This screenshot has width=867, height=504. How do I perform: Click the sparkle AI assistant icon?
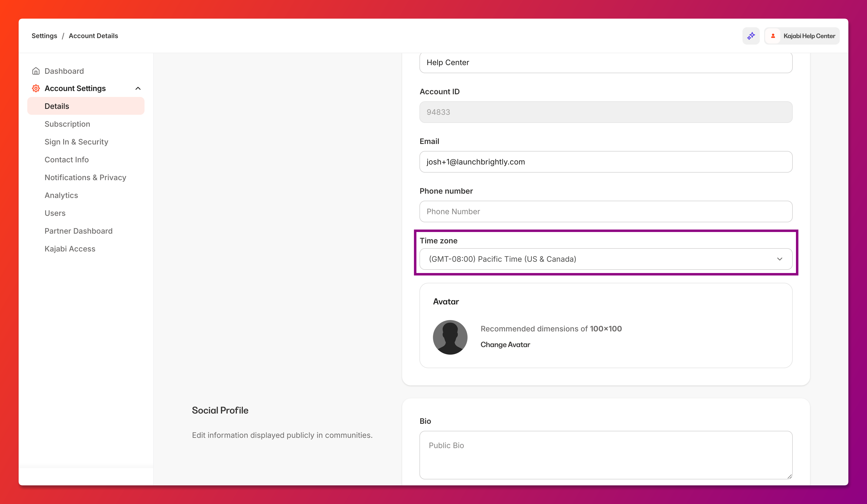751,36
